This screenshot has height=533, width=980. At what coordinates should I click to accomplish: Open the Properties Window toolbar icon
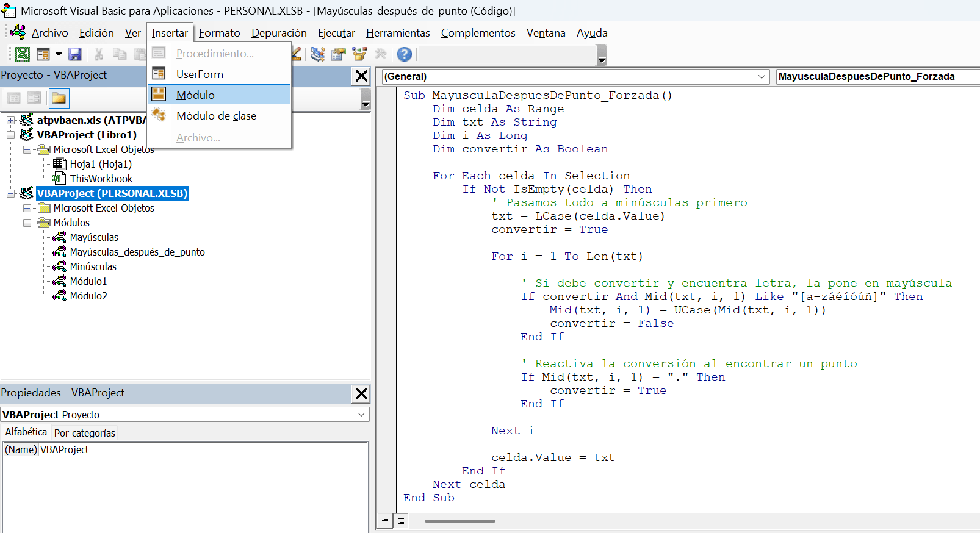pos(339,54)
